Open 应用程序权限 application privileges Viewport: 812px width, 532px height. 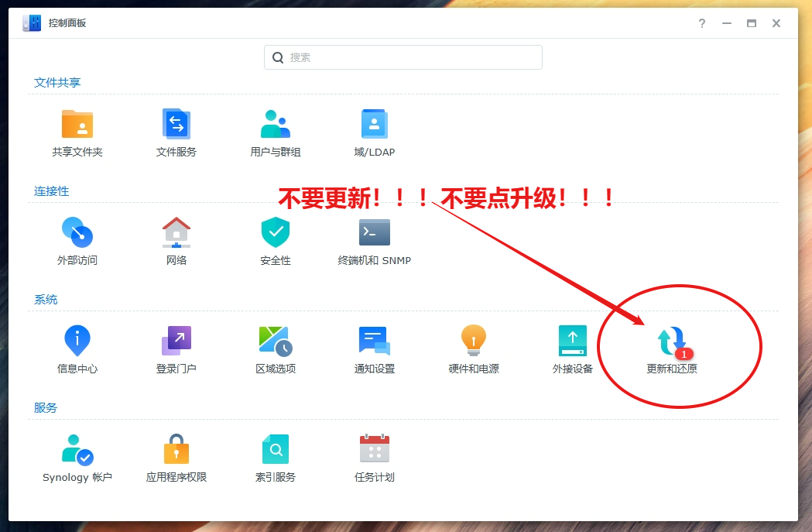[x=176, y=450]
